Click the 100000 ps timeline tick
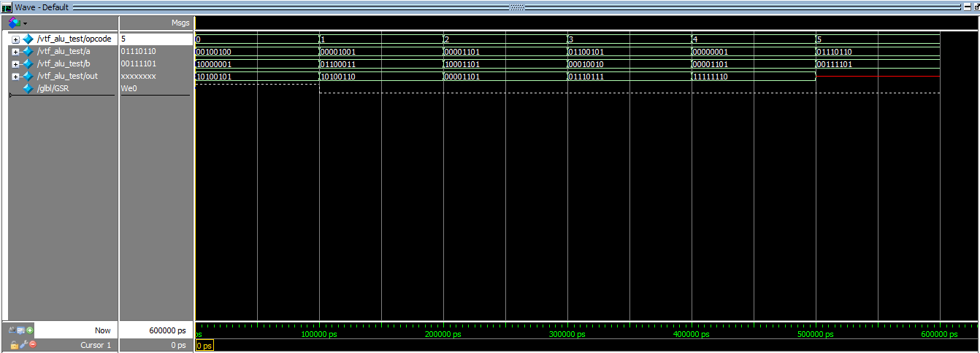Viewport: 980px width, 353px height. click(319, 334)
